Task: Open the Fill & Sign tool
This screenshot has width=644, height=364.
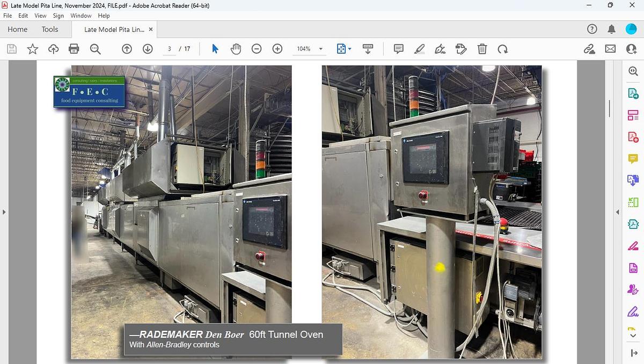Action: coord(440,49)
